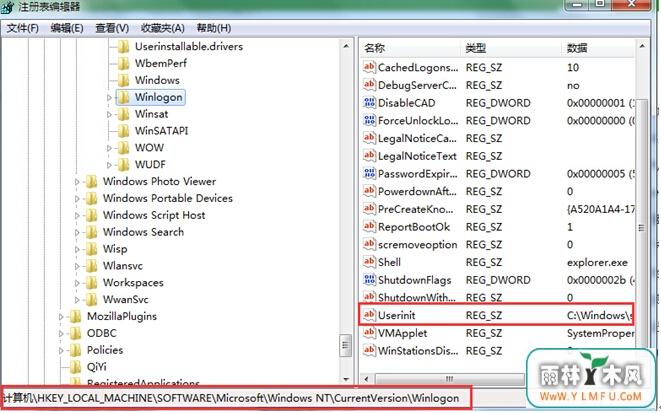Click the WUDF folder icon
This screenshot has height=413, width=661.
tap(124, 164)
